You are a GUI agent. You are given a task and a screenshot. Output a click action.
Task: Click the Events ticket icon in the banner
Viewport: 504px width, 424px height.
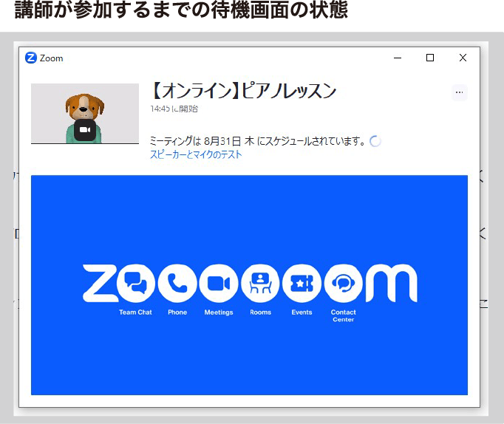[x=302, y=284]
